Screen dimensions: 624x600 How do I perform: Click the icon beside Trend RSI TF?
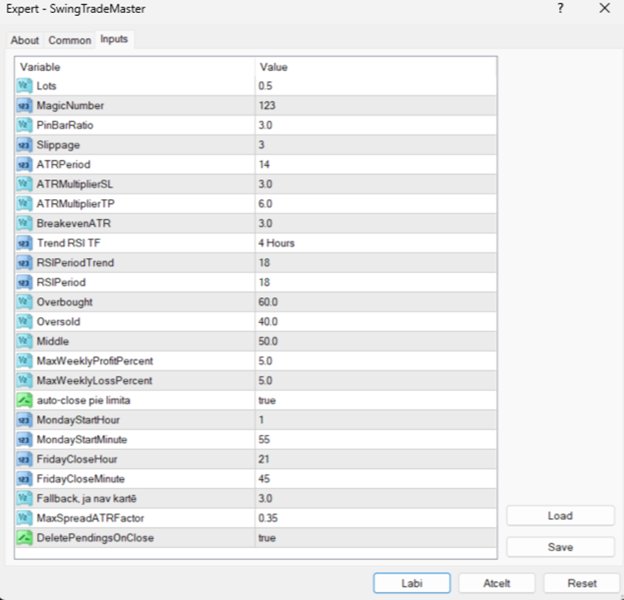tap(24, 243)
